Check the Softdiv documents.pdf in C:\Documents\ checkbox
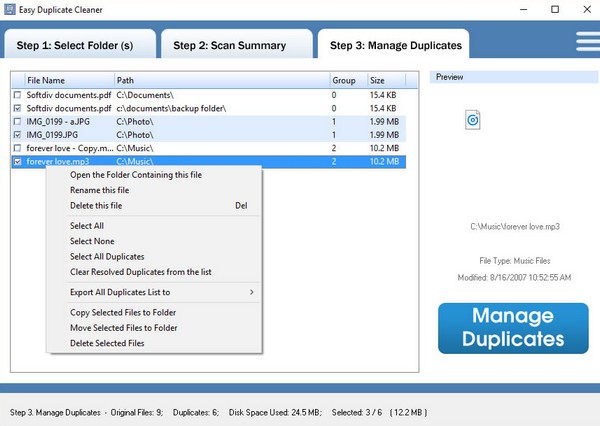Image resolution: width=600 pixels, height=426 pixels. [x=17, y=95]
